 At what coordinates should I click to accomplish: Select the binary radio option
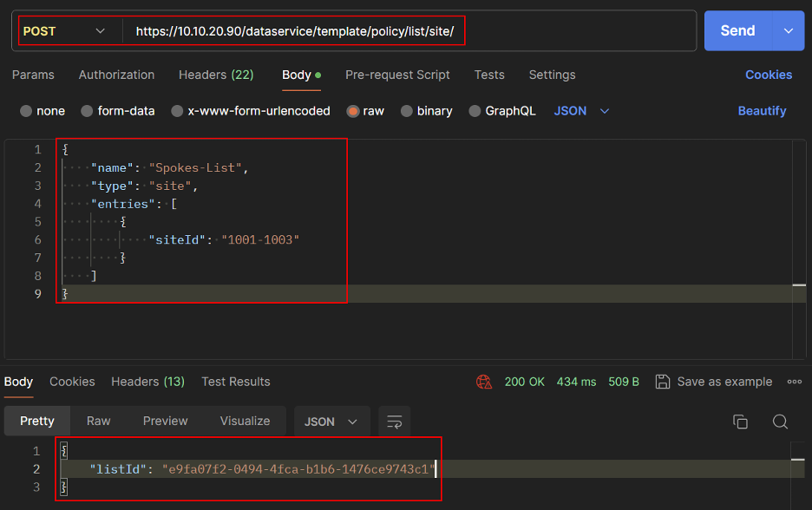(x=406, y=111)
